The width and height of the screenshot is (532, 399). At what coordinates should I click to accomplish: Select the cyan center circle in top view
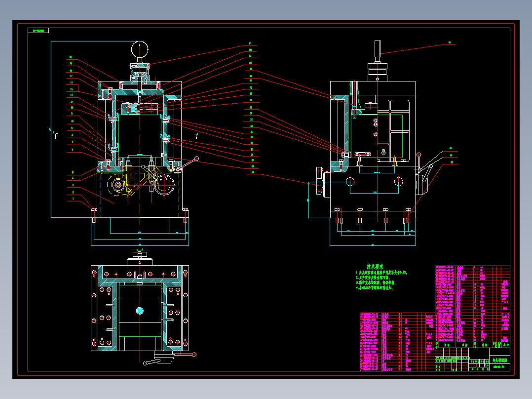pyautogui.click(x=140, y=311)
